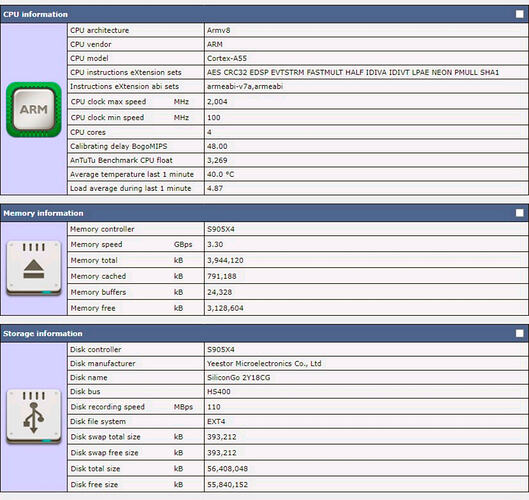Viewport: 529px width, 500px height.
Task: Select the CPU architecture value Armv8
Action: [x=219, y=30]
